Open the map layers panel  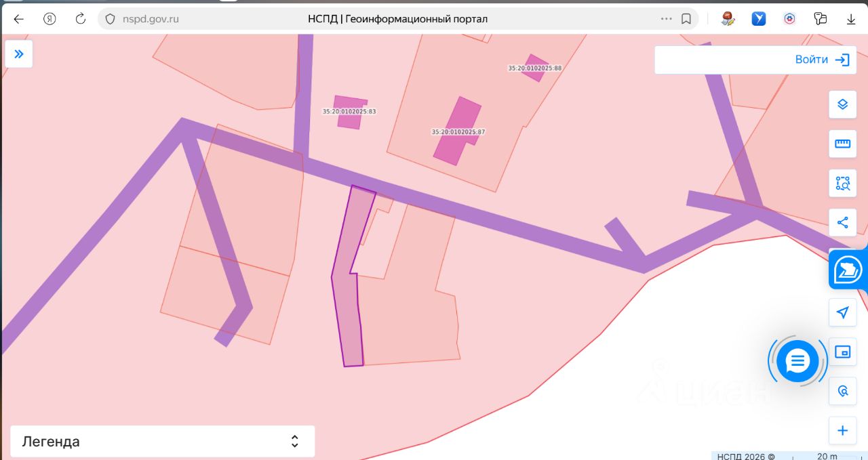point(843,104)
